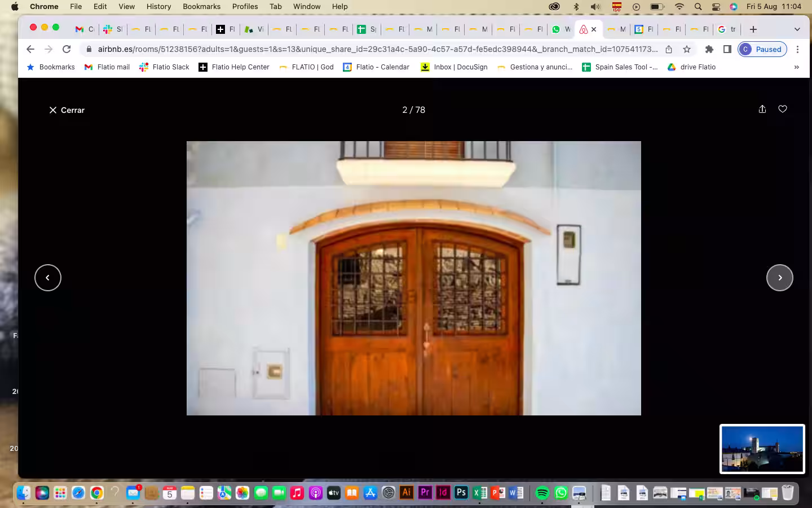Open drive Flatio bookmark
Screen dimensions: 812x508
pyautogui.click(x=691, y=67)
